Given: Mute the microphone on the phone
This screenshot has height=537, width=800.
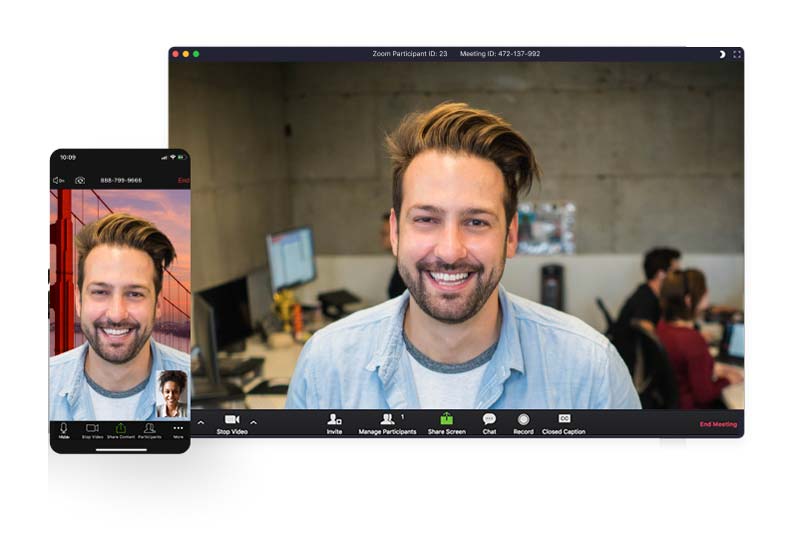Looking at the screenshot, I should pyautogui.click(x=64, y=430).
